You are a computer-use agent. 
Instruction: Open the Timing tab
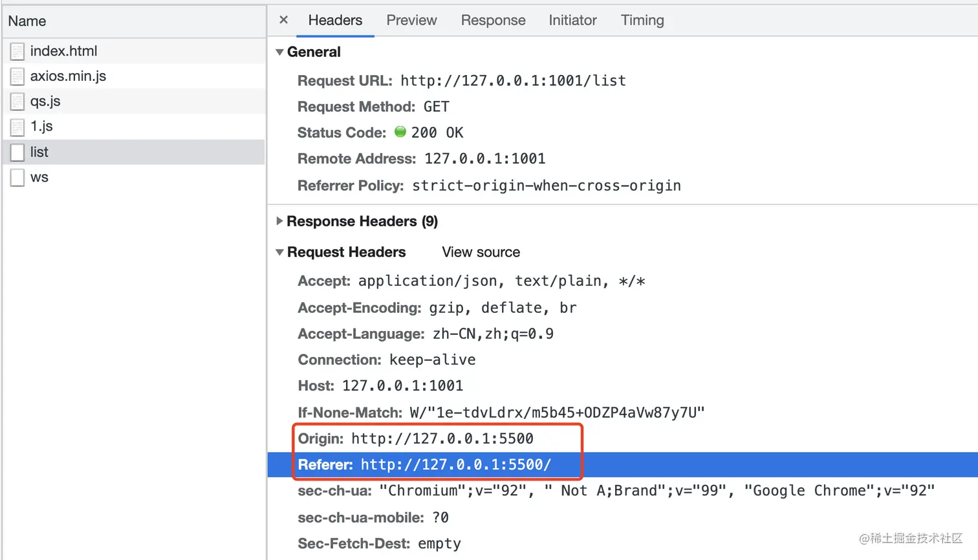642,20
